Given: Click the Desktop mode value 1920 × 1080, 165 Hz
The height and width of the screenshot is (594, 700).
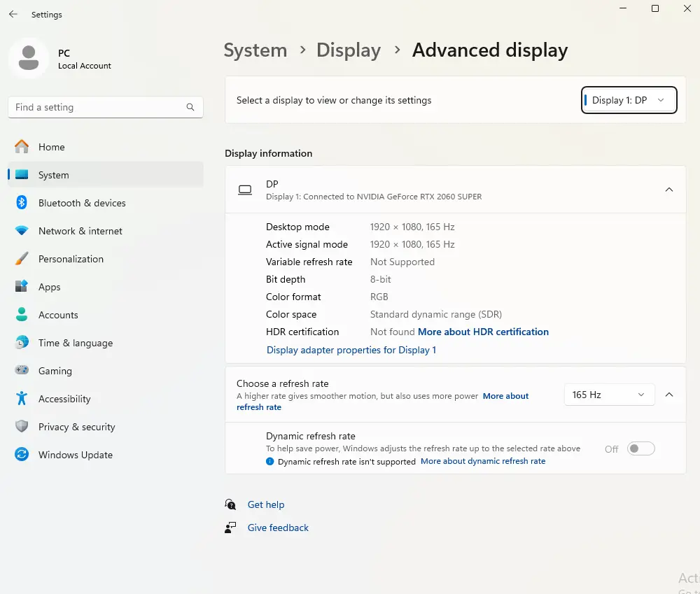Looking at the screenshot, I should click(x=412, y=227).
